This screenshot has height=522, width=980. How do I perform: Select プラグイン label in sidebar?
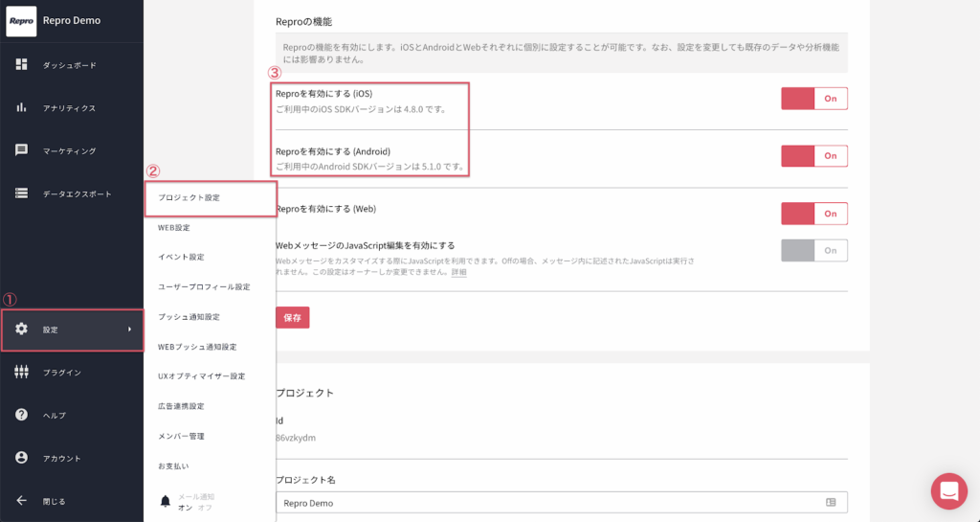click(62, 373)
